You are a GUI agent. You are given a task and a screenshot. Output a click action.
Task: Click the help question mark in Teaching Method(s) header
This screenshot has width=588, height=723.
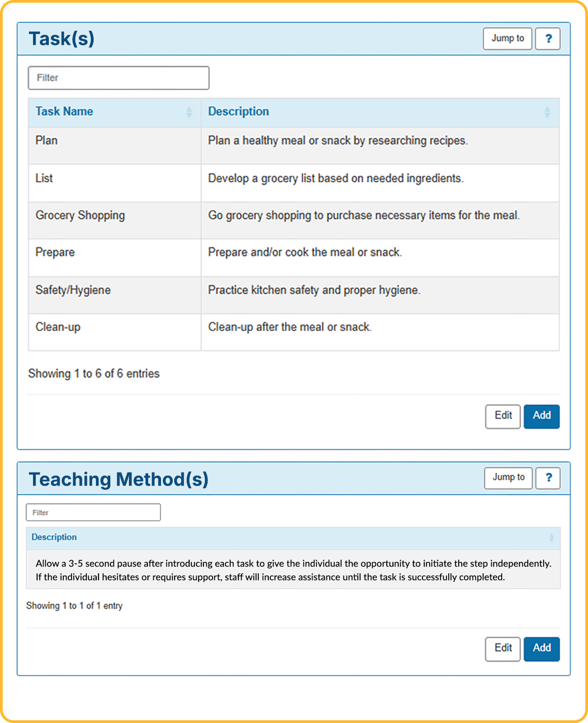548,478
